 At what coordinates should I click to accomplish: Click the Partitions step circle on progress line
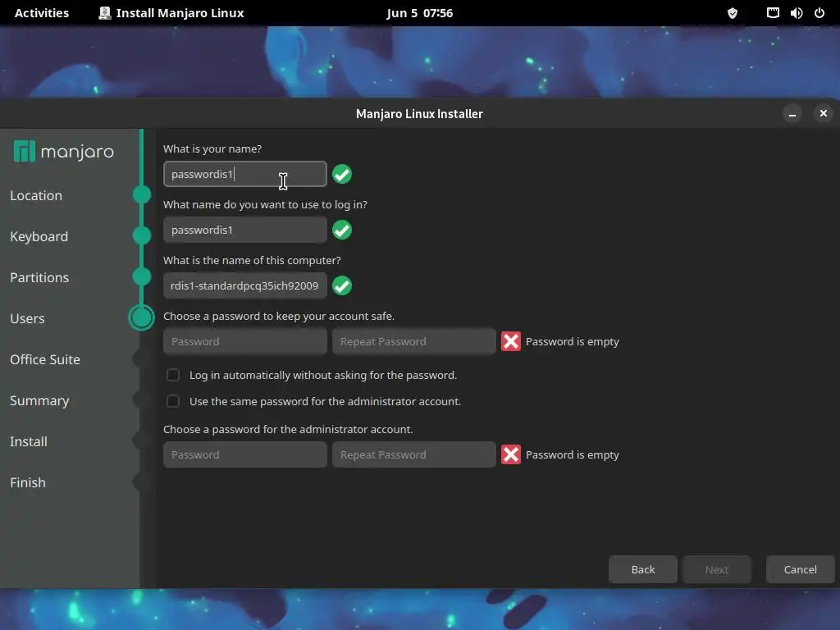point(142,276)
